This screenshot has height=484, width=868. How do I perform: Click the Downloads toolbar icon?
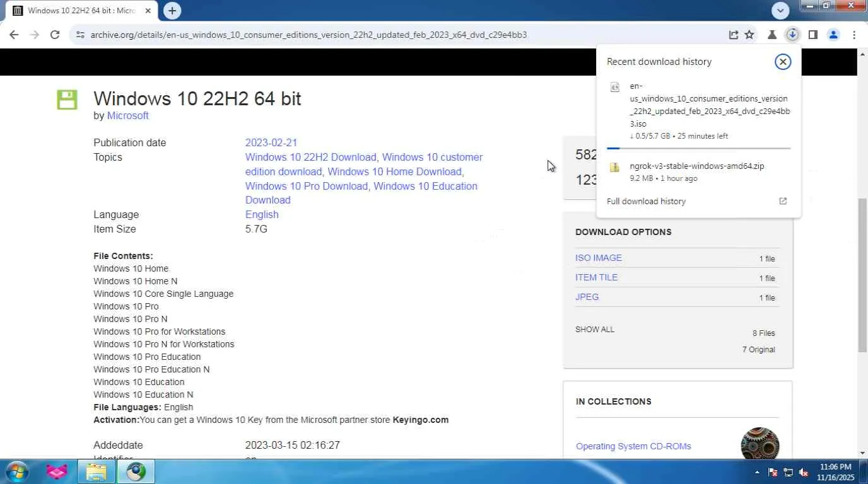[792, 35]
